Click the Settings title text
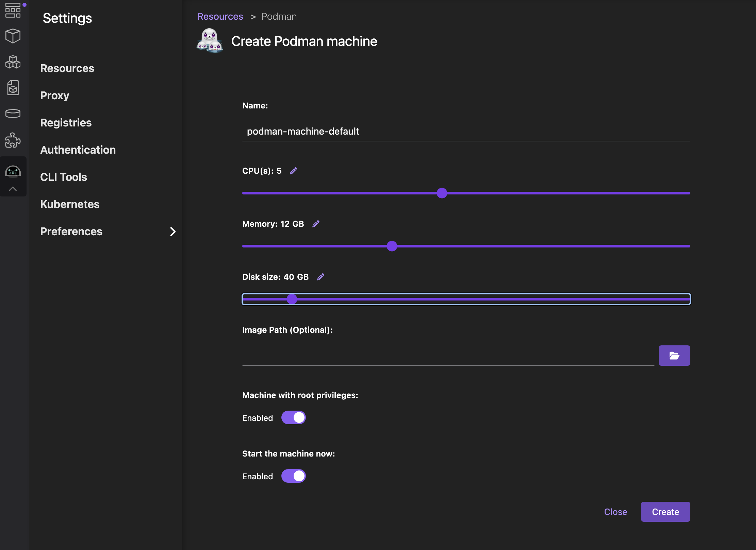This screenshot has height=550, width=756. tap(67, 18)
